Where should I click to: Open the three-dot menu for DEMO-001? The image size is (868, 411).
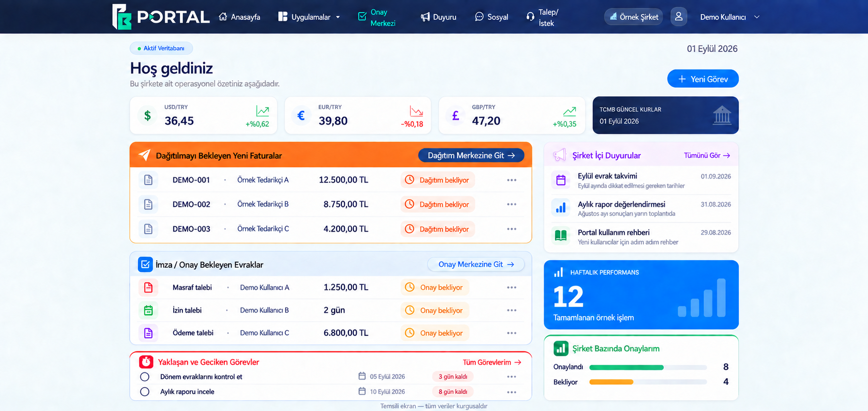[x=512, y=180]
